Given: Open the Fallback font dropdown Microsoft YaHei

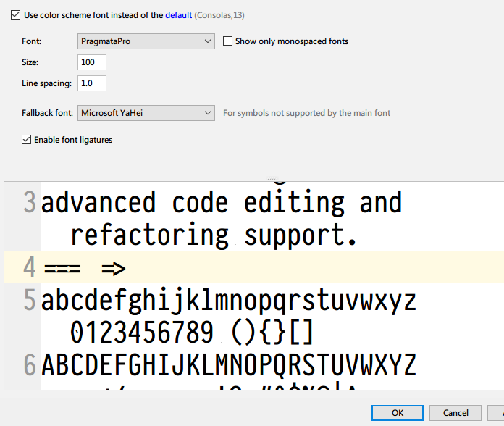Looking at the screenshot, I should pos(146,113).
